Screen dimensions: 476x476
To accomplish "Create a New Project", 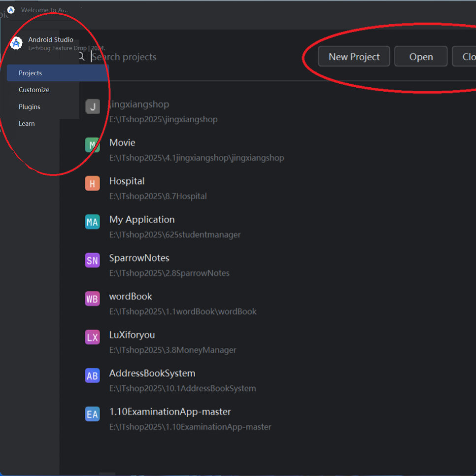I will click(x=354, y=56).
